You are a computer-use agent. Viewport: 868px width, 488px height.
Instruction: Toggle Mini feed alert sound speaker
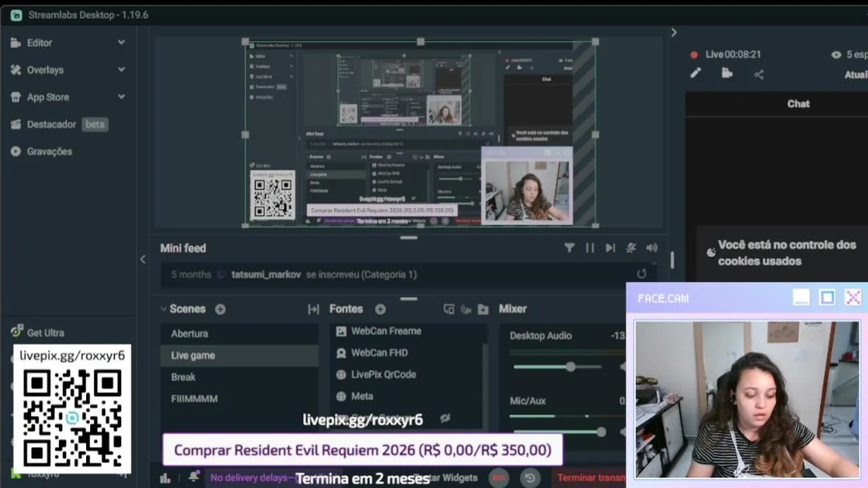652,248
